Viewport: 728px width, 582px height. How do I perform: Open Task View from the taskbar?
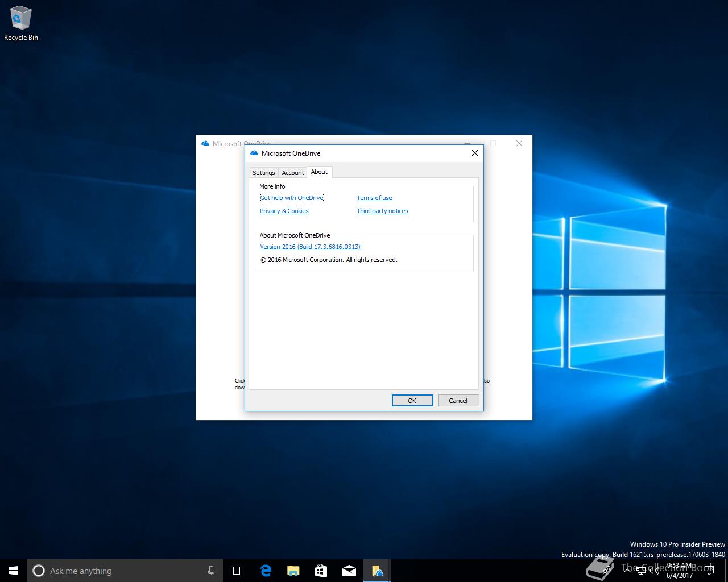coord(237,571)
